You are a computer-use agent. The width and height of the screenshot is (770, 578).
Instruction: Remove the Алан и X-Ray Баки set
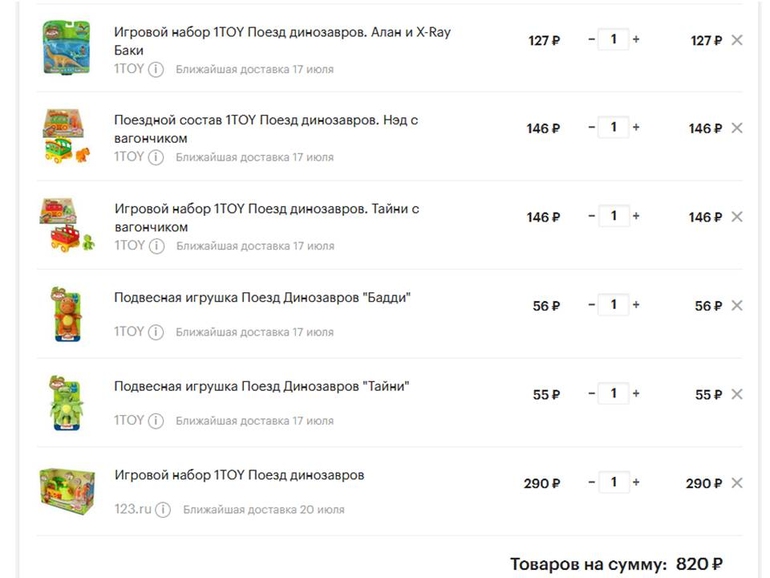[737, 40]
